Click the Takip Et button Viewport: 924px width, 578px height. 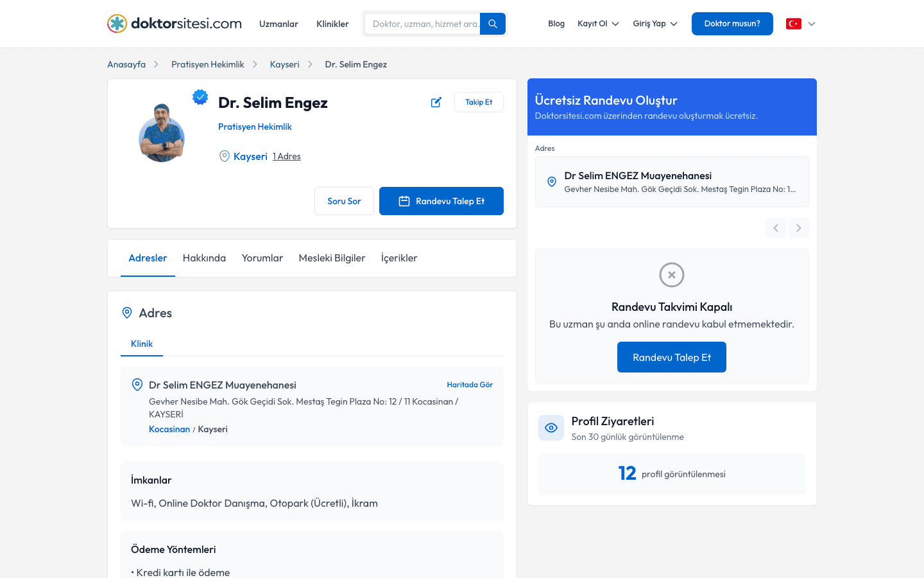tap(479, 102)
